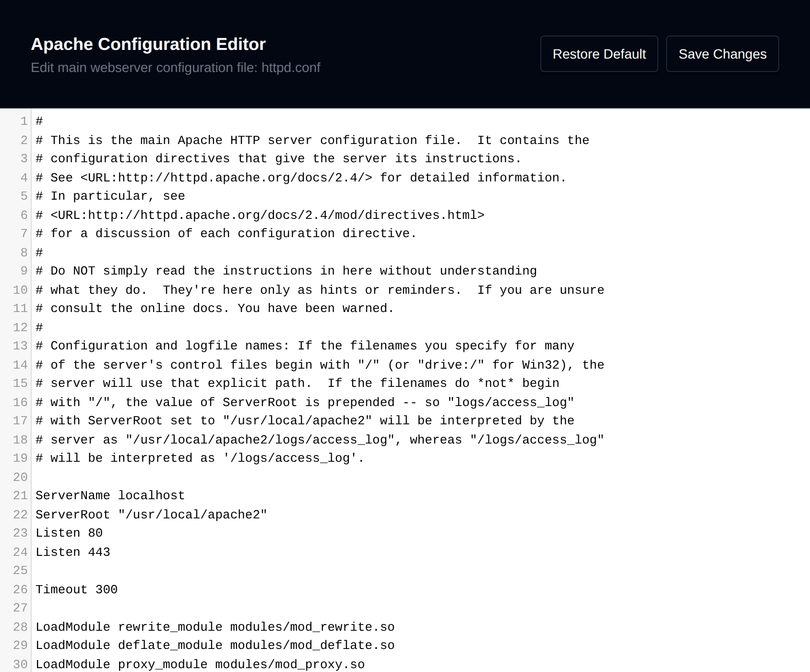Click the 'what they do. They're here only' comment
The width and height of the screenshot is (810, 672).
coord(320,290)
